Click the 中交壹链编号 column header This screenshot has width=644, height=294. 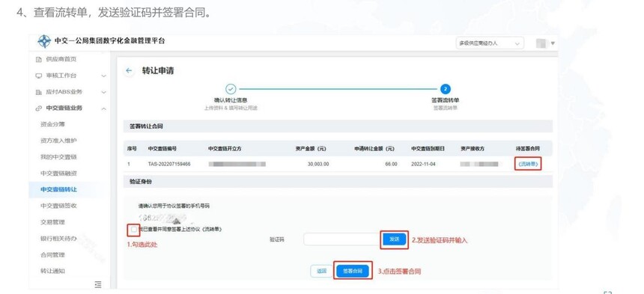click(162, 148)
